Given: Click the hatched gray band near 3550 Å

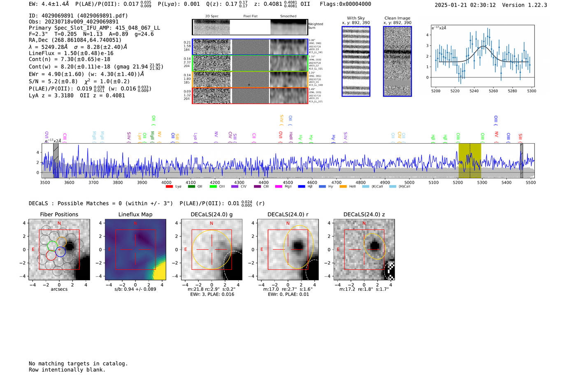Looking at the screenshot, I should point(56,160).
